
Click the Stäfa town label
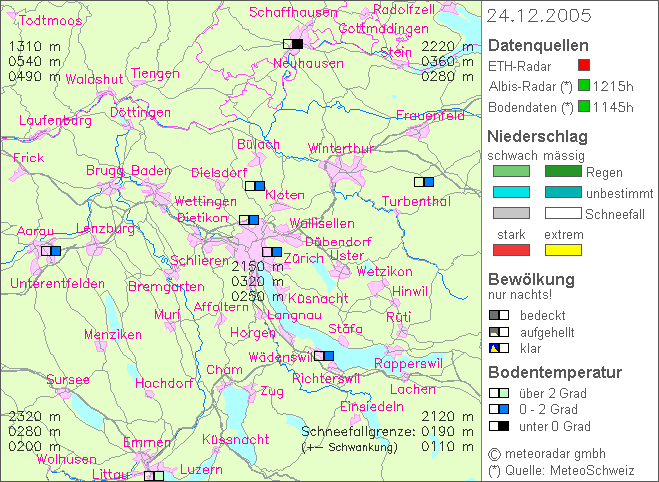345,329
